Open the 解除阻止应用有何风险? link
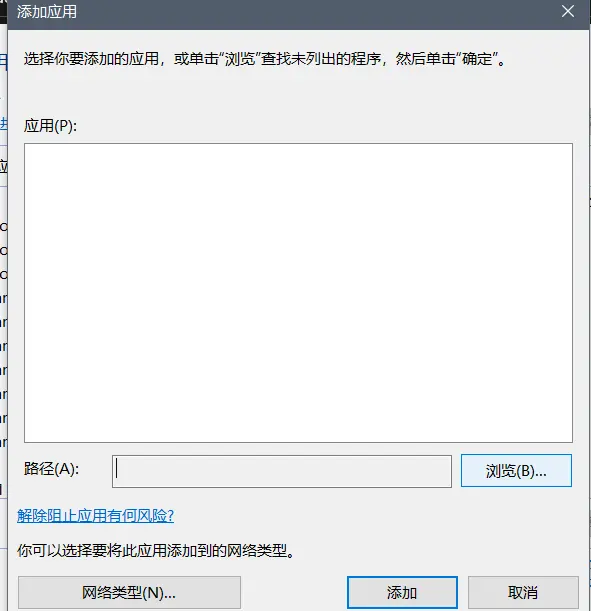 (x=95, y=516)
